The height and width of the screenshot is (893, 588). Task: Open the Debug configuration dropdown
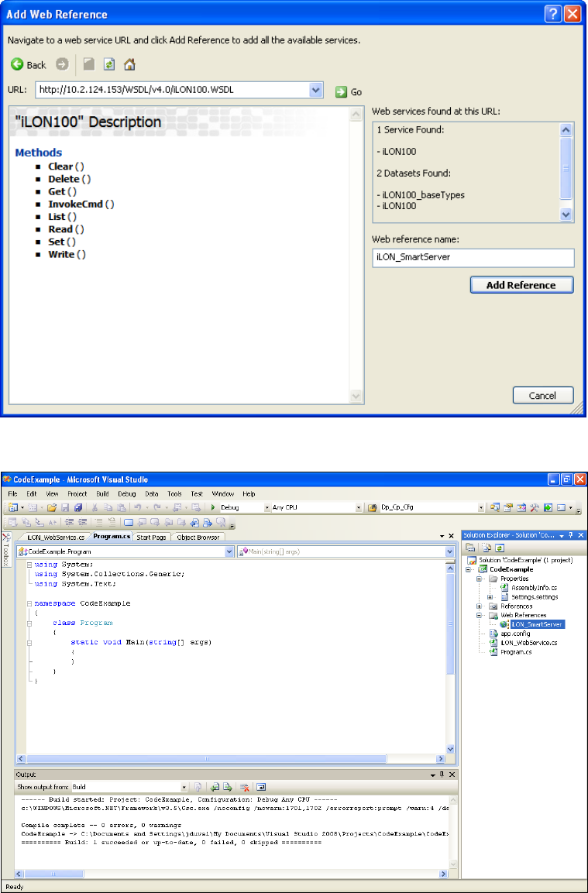(x=267, y=507)
